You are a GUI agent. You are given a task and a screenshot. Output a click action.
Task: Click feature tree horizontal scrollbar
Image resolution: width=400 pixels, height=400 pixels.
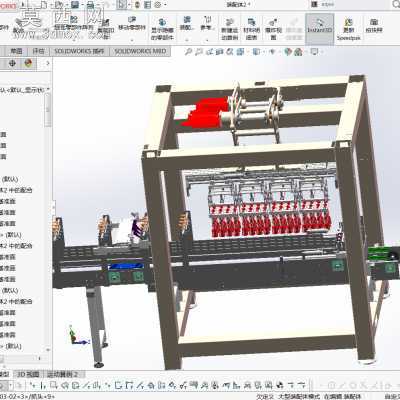[x=20, y=358]
